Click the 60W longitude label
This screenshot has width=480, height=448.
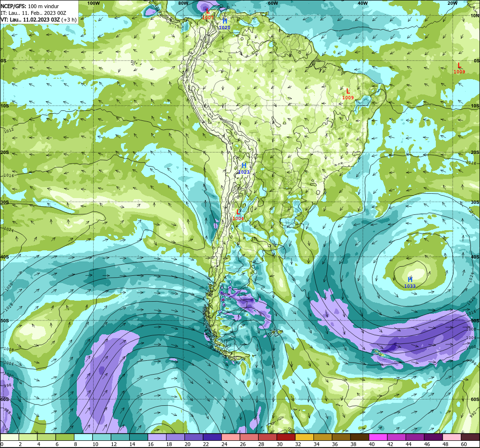point(273,3)
